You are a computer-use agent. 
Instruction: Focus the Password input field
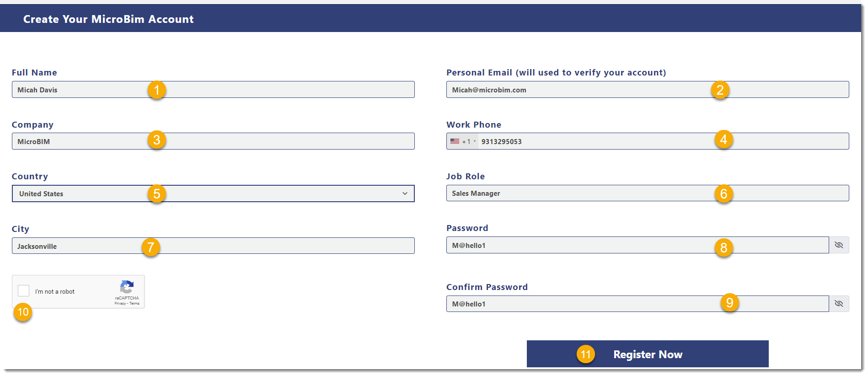[638, 245]
